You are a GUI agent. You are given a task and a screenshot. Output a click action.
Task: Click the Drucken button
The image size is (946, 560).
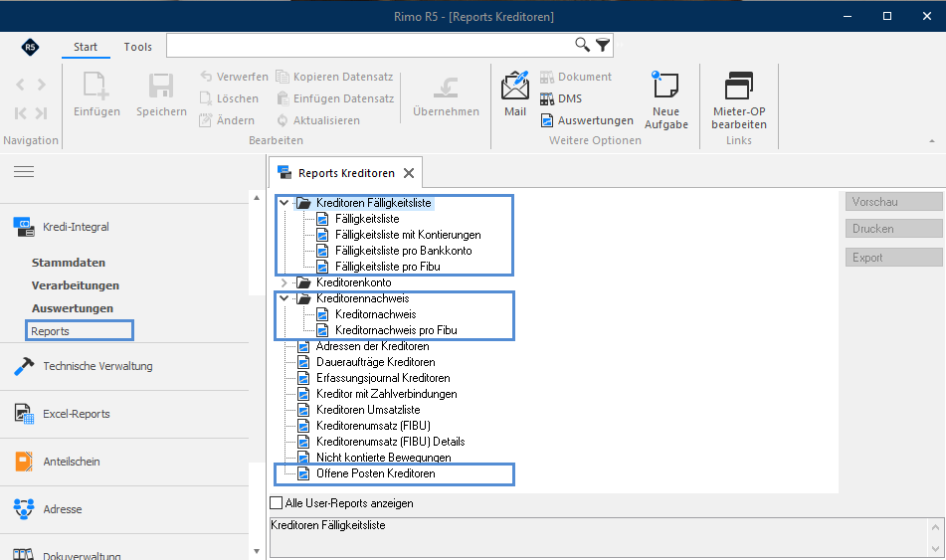893,229
